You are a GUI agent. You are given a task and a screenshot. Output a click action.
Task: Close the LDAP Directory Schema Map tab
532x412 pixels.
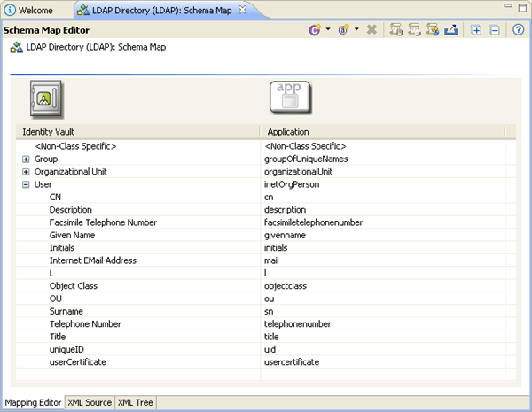pyautogui.click(x=242, y=10)
